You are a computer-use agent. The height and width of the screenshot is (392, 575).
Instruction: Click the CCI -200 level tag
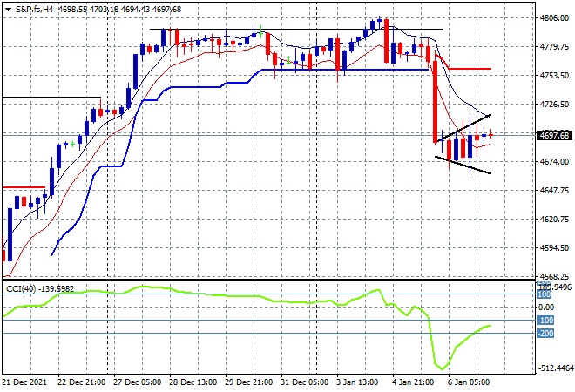[545, 334]
